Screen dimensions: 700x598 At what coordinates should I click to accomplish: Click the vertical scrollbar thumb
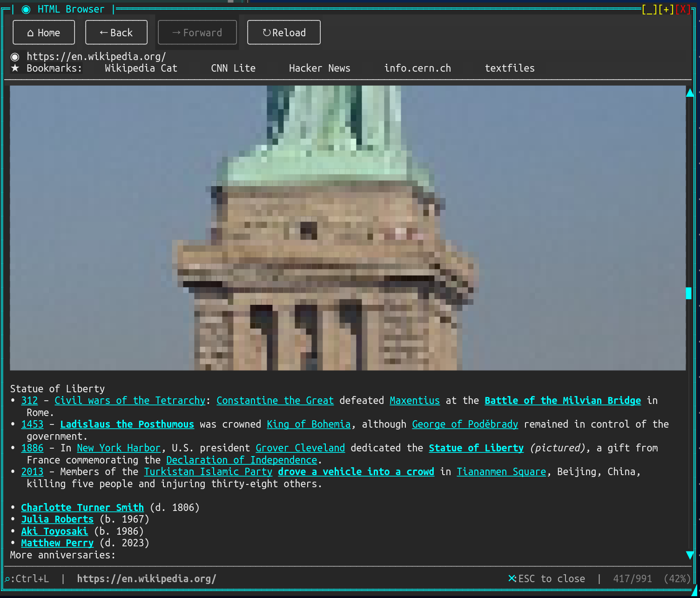pos(689,293)
